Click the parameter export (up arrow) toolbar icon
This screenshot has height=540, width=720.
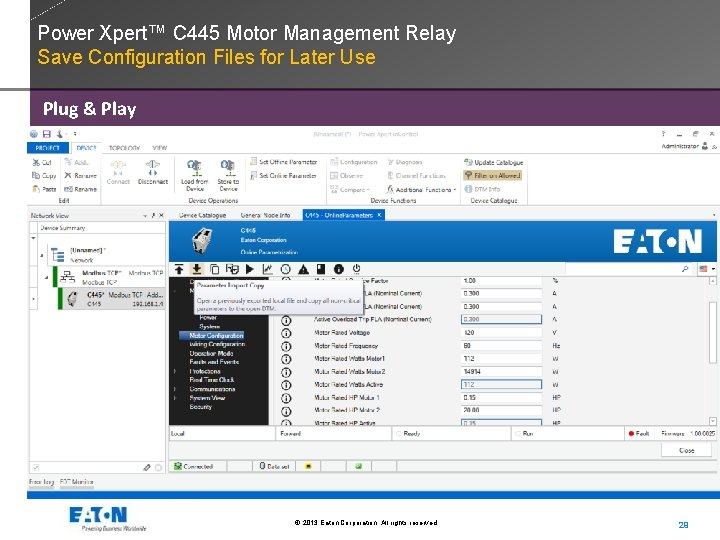tap(179, 269)
